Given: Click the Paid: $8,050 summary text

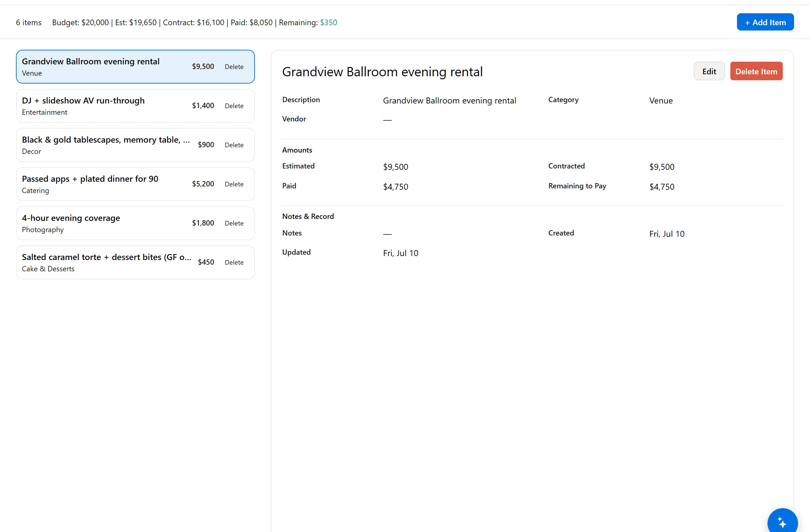Looking at the screenshot, I should click(252, 23).
